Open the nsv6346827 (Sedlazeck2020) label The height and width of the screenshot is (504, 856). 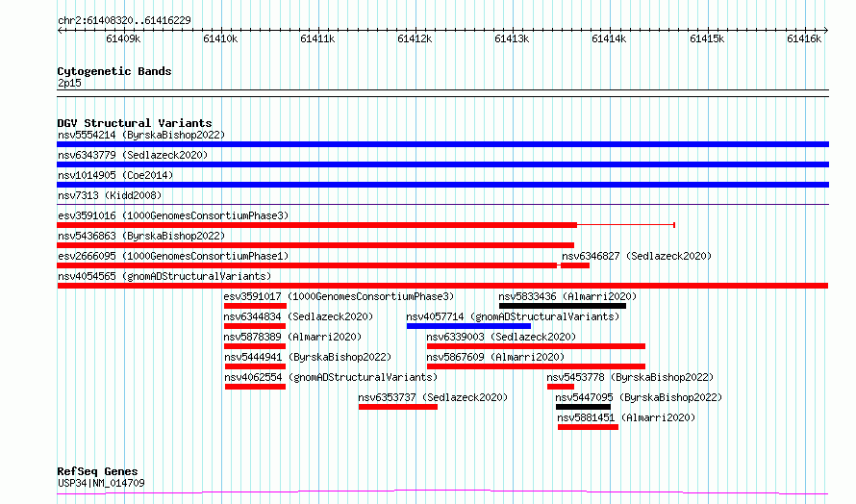click(637, 256)
